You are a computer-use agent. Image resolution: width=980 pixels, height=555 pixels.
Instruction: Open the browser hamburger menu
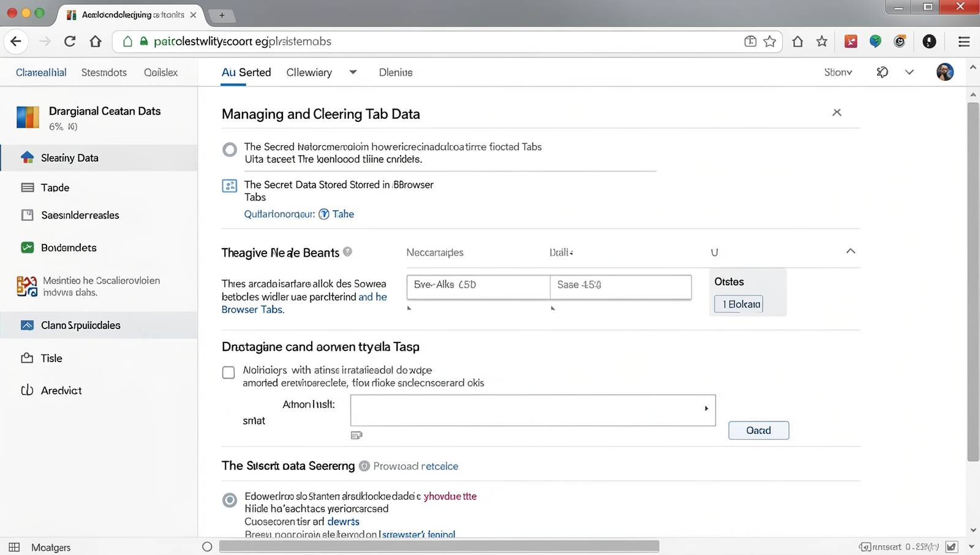tap(963, 42)
